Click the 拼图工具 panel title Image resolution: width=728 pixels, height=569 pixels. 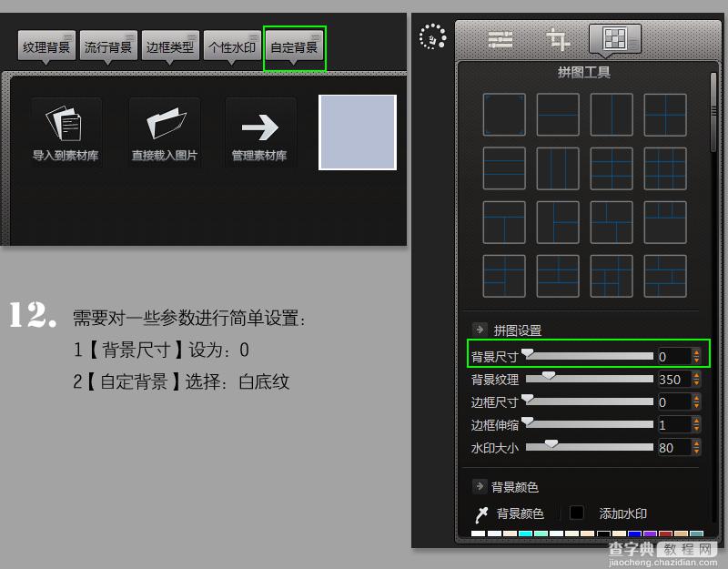pyautogui.click(x=583, y=73)
